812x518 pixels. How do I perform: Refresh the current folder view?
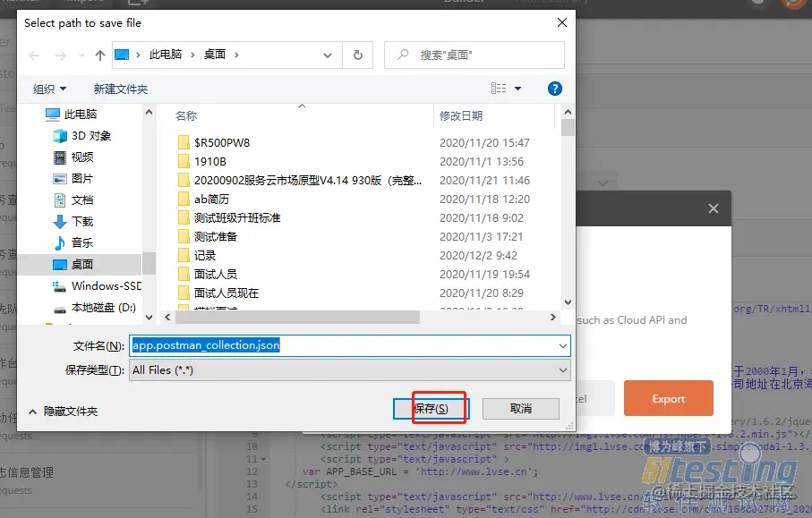pos(358,55)
